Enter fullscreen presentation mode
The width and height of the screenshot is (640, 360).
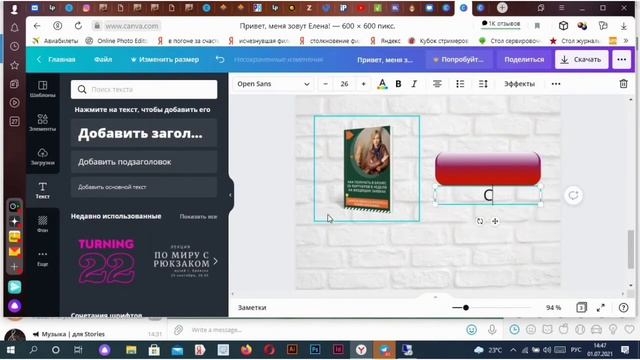click(601, 308)
